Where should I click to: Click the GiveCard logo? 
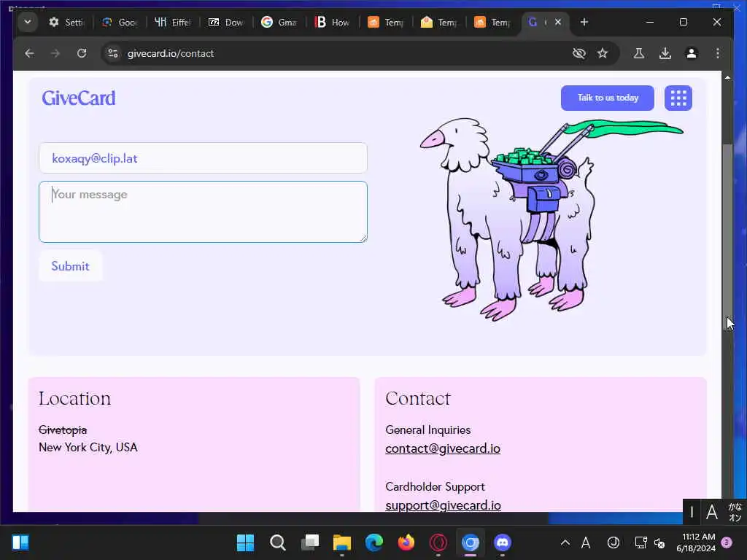(x=79, y=98)
